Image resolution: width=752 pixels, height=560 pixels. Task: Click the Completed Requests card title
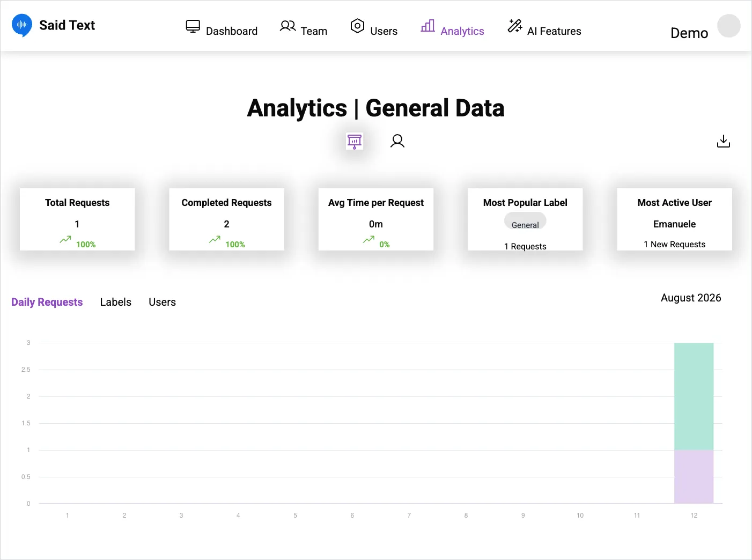pos(226,203)
